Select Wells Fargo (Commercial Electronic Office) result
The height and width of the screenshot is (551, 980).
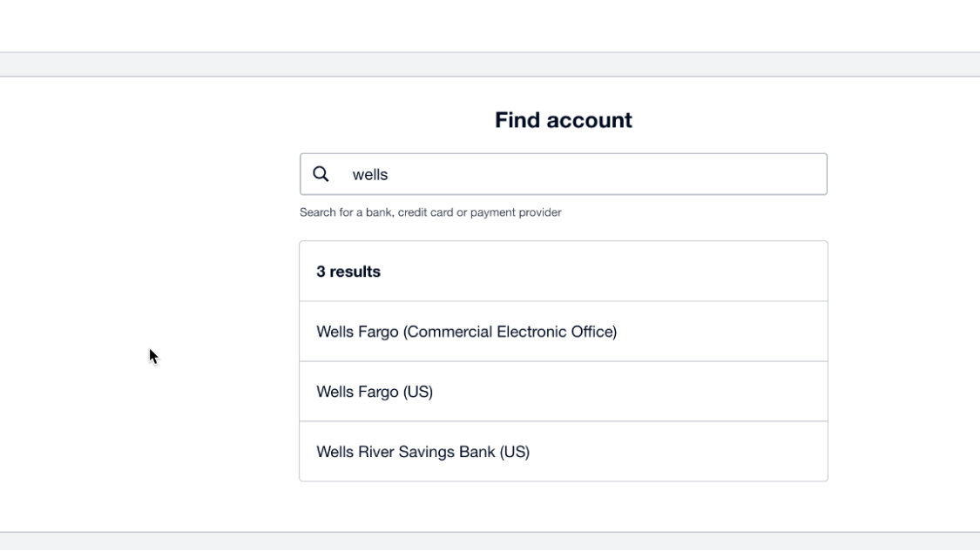466,332
